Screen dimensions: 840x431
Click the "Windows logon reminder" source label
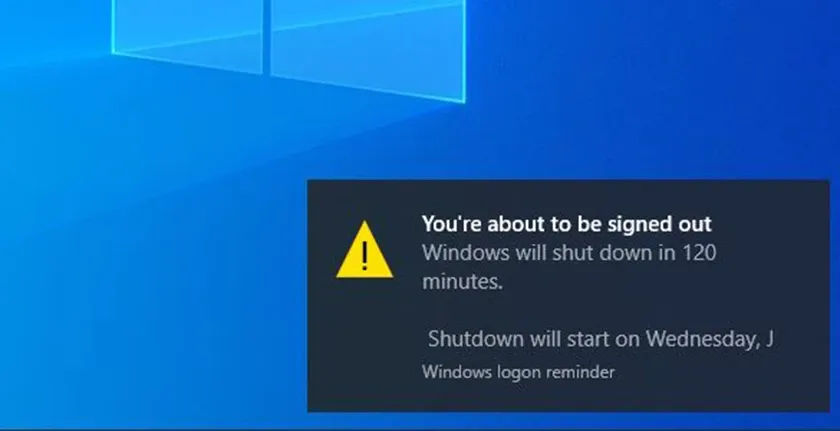[x=518, y=372]
